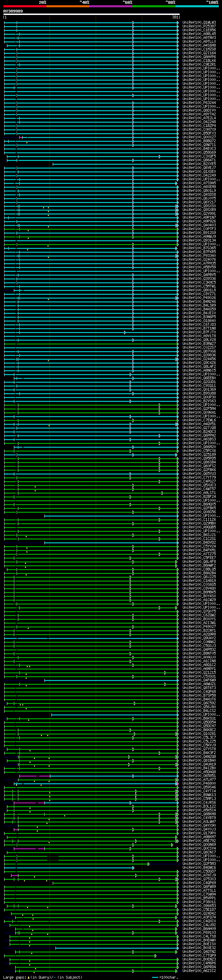
Task: Click hit label UniRef100_O42248
Action: coord(199,122)
